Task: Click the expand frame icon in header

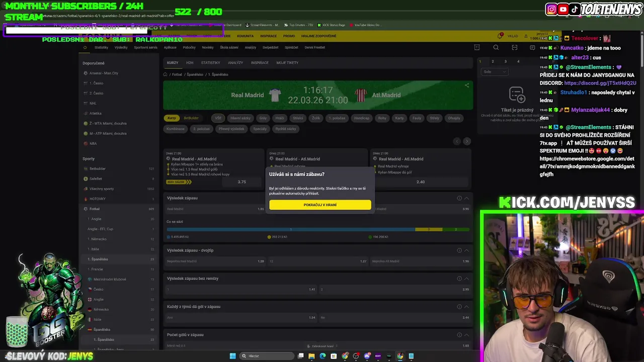Action: point(514,47)
